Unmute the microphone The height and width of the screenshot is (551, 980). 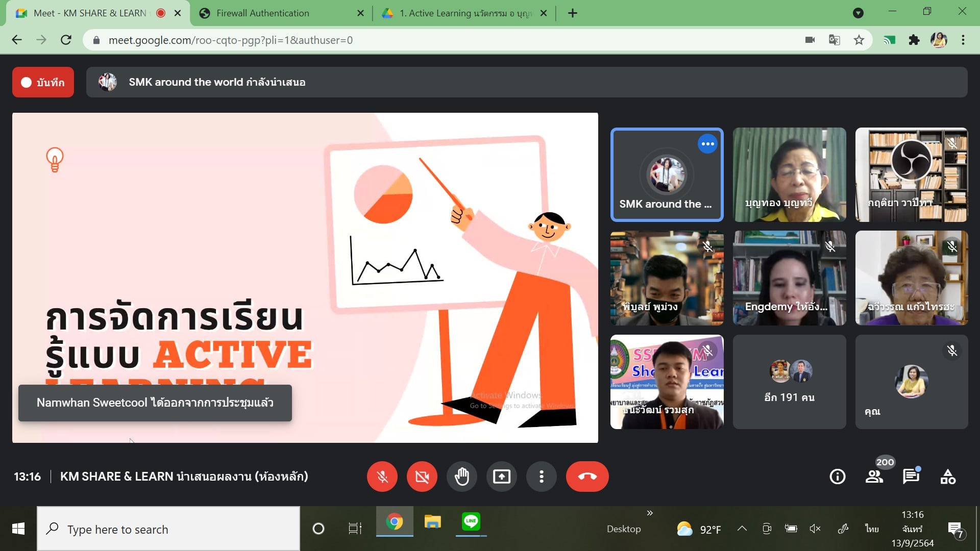pyautogui.click(x=382, y=477)
